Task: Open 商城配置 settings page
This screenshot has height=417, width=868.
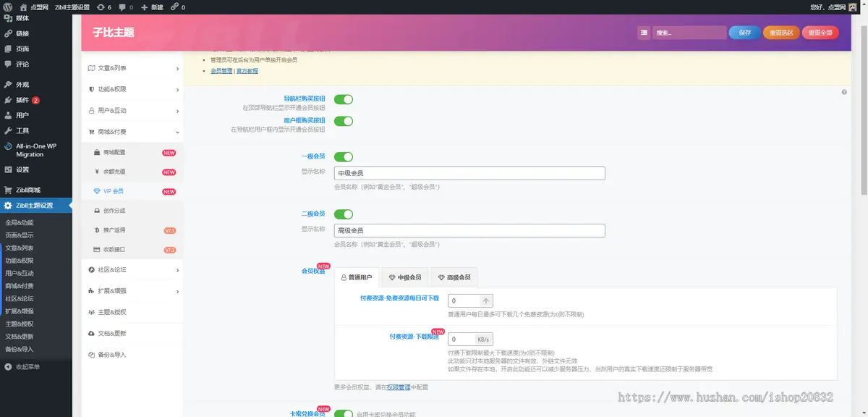Action: pos(132,153)
